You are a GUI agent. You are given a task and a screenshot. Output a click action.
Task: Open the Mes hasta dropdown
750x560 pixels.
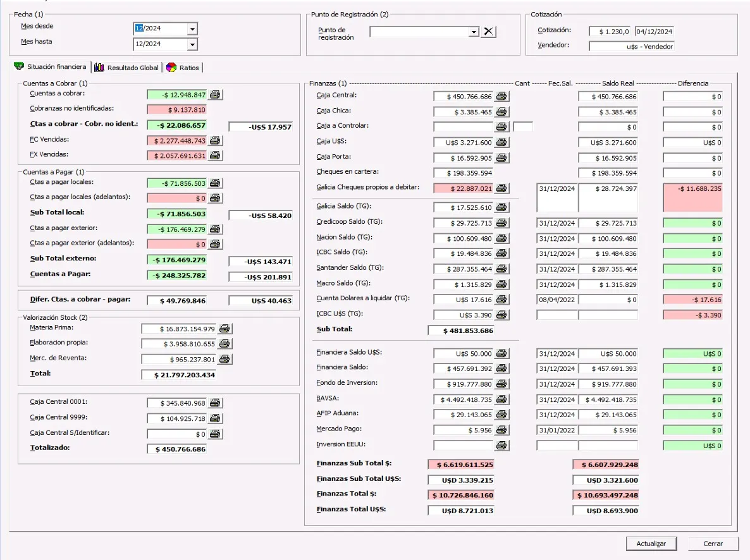(192, 44)
